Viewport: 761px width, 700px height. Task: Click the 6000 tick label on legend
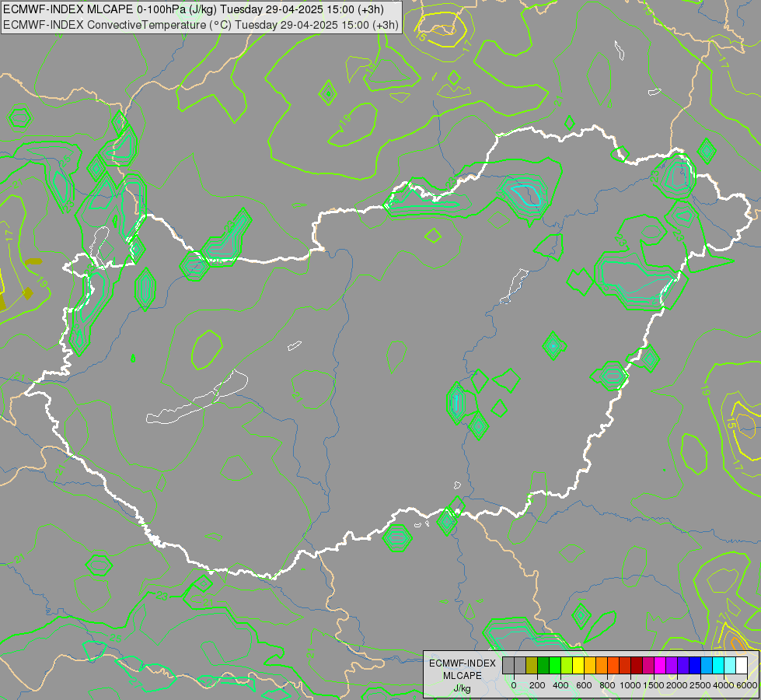pyautogui.click(x=746, y=685)
